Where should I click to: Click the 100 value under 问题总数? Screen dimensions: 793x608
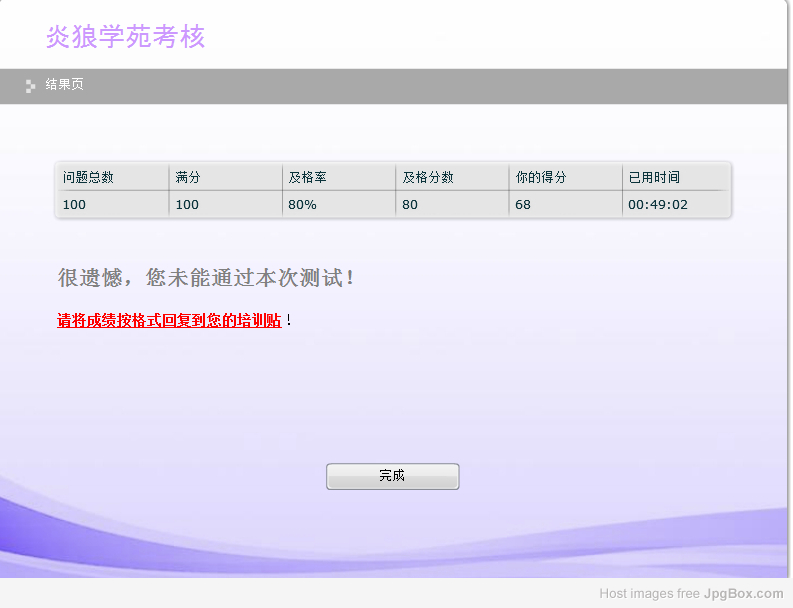(74, 204)
